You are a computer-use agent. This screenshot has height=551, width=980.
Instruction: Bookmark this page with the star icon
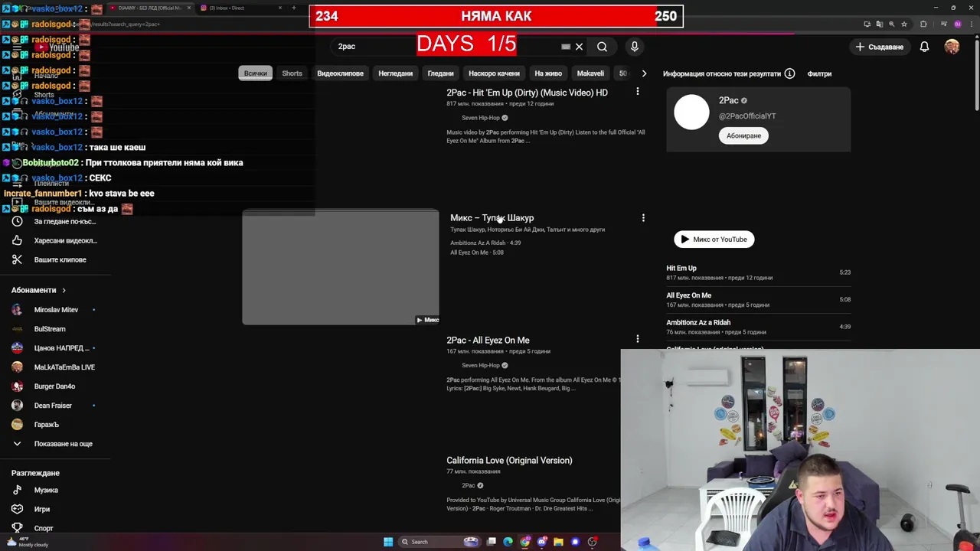(904, 24)
